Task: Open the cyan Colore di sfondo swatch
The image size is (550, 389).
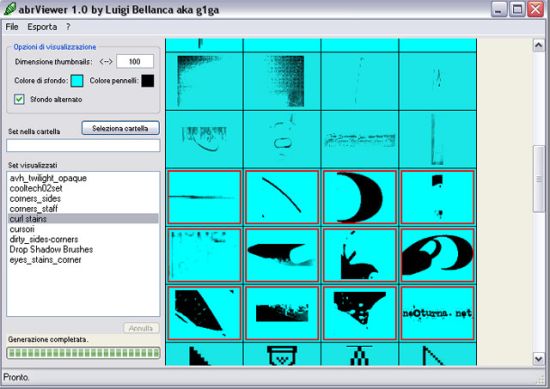Action: tap(77, 81)
